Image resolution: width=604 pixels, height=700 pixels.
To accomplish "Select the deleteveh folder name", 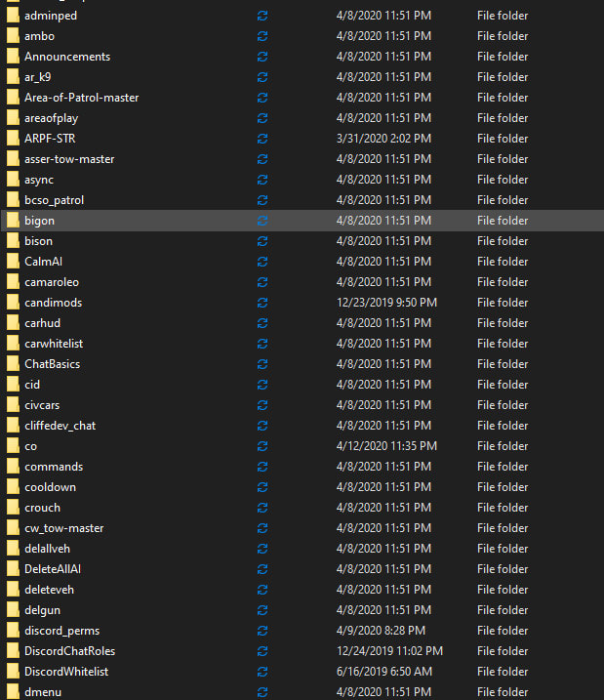I will point(49,591).
